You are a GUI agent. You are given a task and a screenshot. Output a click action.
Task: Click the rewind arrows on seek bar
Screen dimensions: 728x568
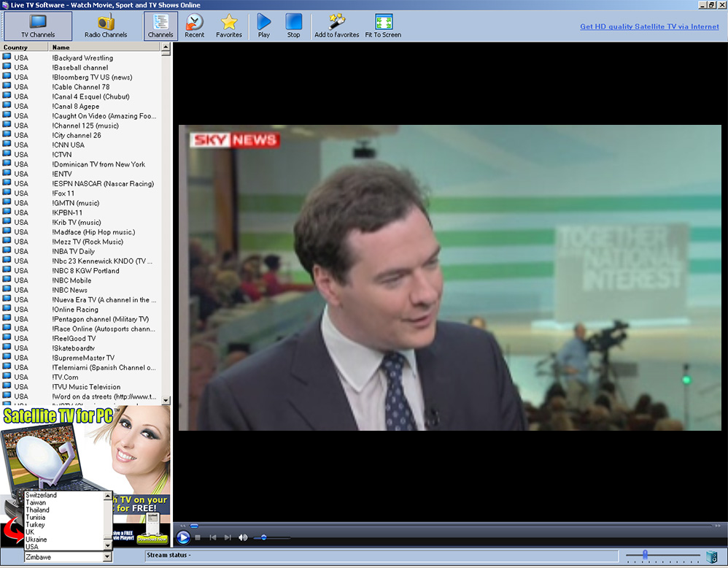click(183, 526)
